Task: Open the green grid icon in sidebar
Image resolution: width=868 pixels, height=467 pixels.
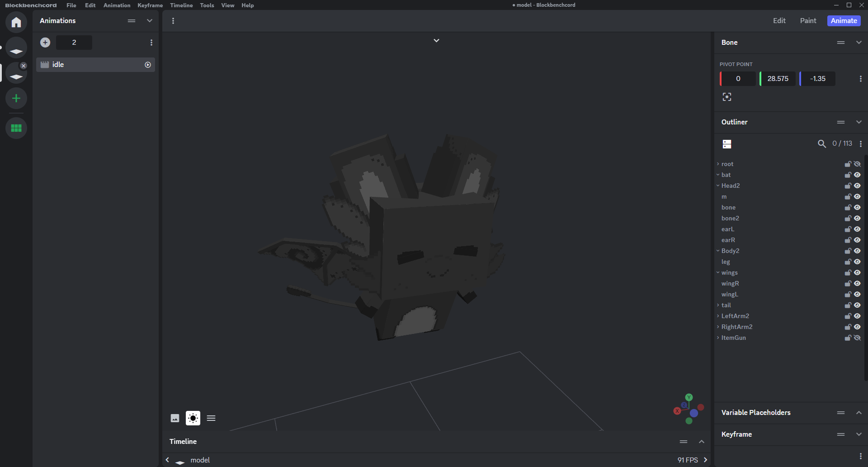Action: coord(16,128)
